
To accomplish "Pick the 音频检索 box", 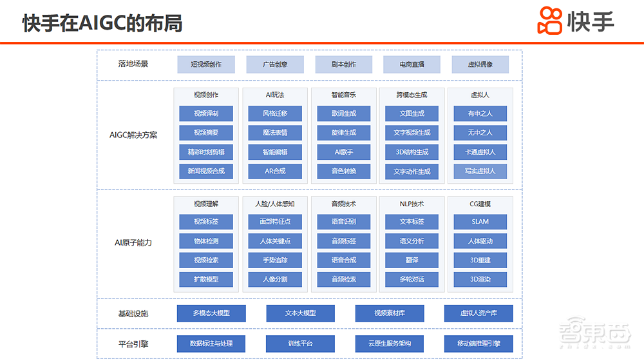I will click(344, 279).
